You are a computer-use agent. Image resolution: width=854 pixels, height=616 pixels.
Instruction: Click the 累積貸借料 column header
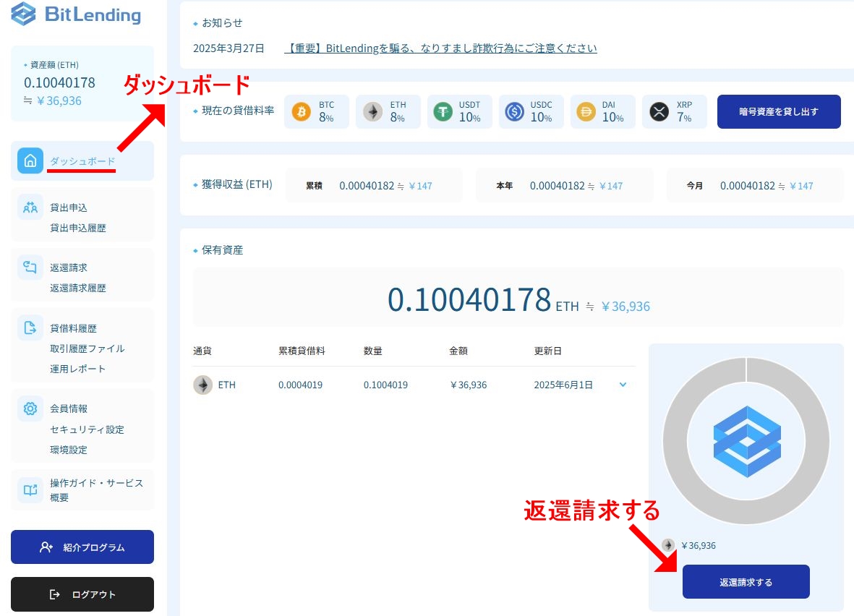(x=302, y=351)
